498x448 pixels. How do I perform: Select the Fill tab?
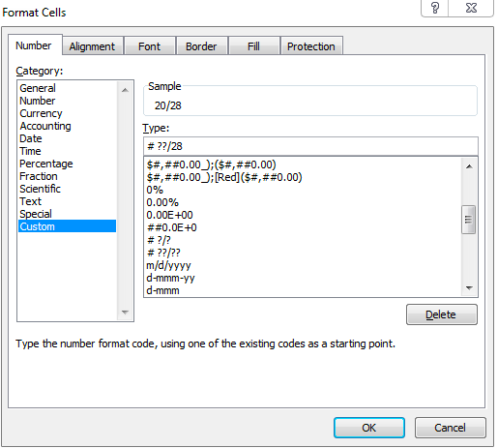point(253,46)
